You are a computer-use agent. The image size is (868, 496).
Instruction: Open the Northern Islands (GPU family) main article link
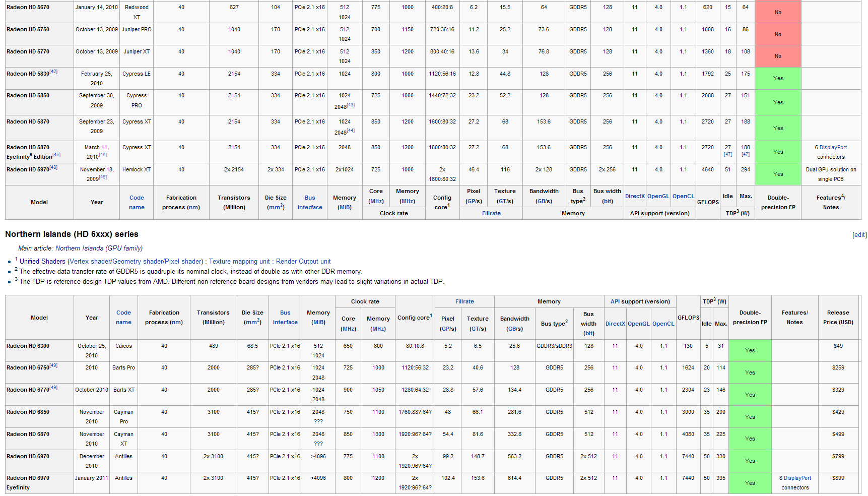(99, 248)
